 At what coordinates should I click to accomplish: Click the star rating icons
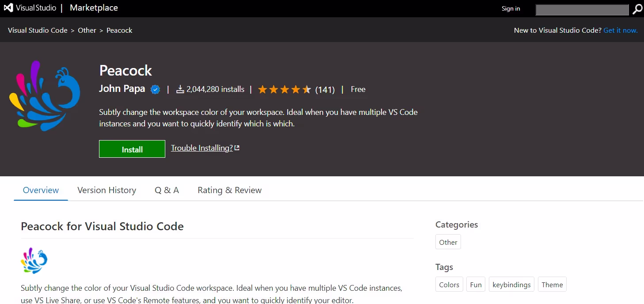coord(284,90)
